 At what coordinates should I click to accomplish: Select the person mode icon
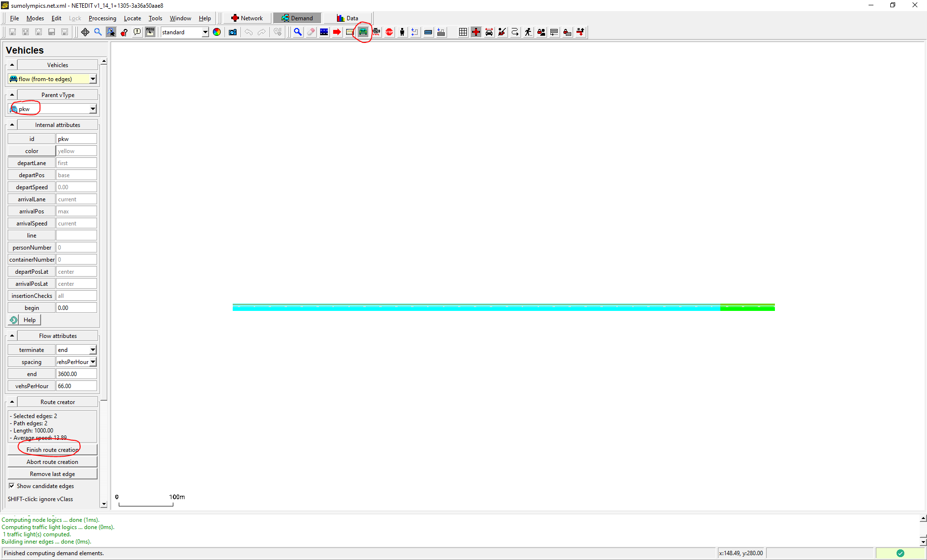(x=402, y=32)
